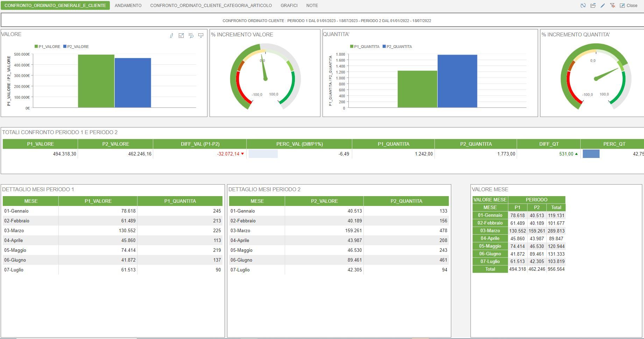This screenshot has width=644, height=339.
Task: Click the blue P2_QUANTITA bar in chart
Action: point(457,81)
